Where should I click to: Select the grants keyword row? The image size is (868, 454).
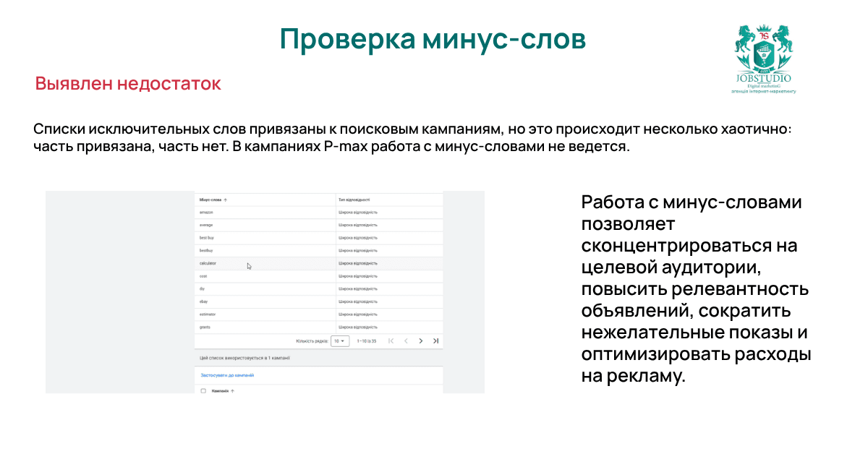tap(319, 327)
